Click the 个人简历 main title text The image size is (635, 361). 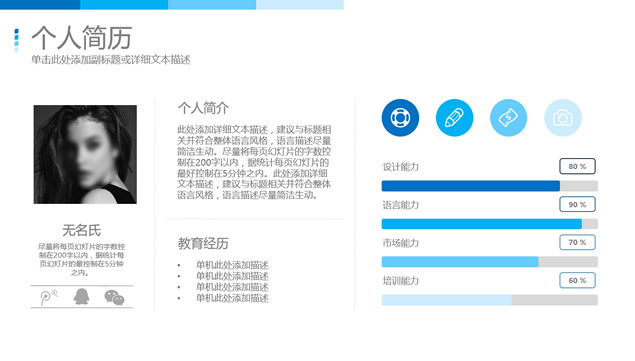[82, 38]
